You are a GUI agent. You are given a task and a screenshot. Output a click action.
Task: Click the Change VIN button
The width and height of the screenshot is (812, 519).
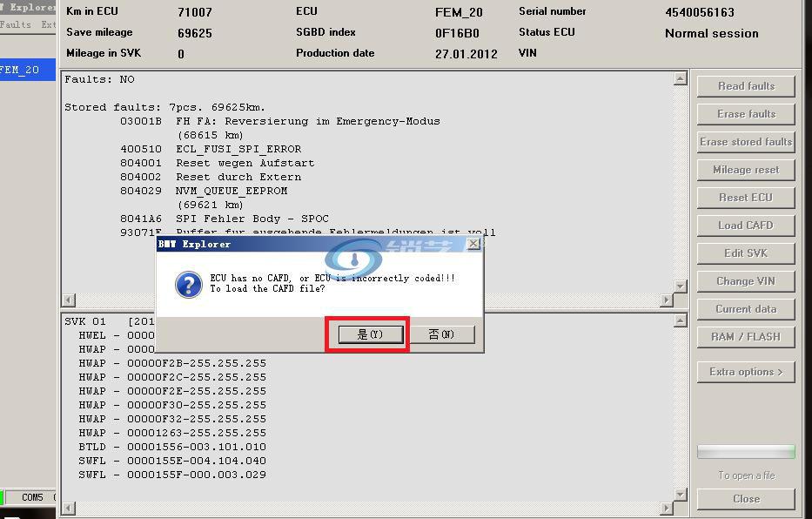point(746,281)
